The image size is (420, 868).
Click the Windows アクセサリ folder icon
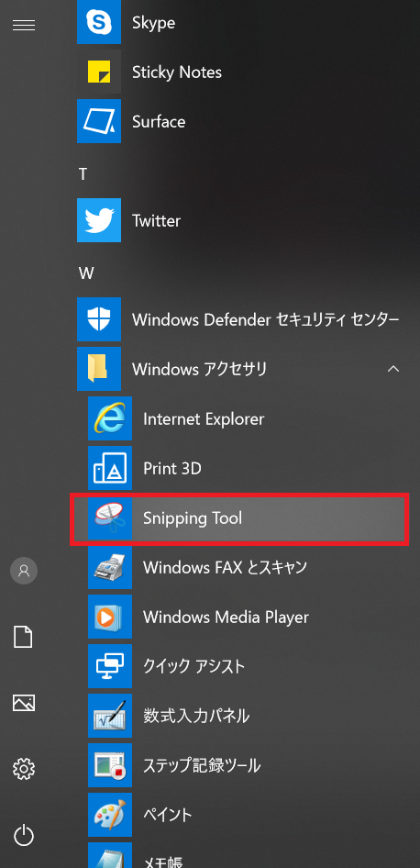[99, 369]
